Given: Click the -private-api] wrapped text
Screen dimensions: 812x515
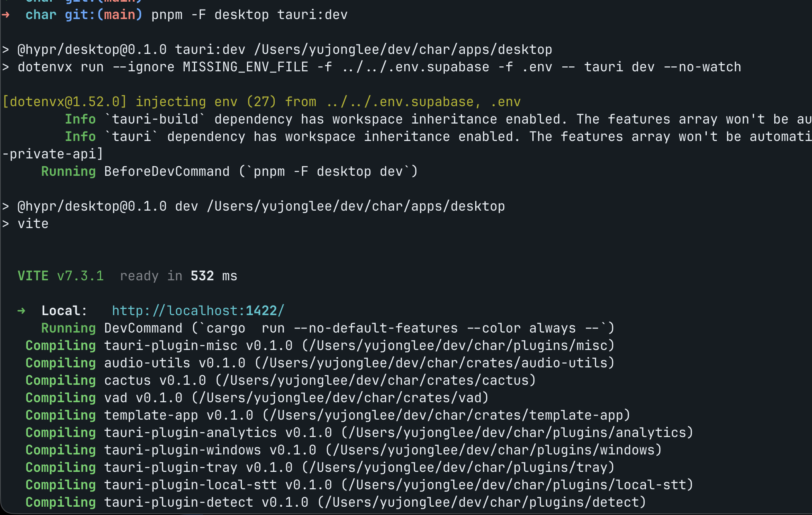Looking at the screenshot, I should click(52, 154).
